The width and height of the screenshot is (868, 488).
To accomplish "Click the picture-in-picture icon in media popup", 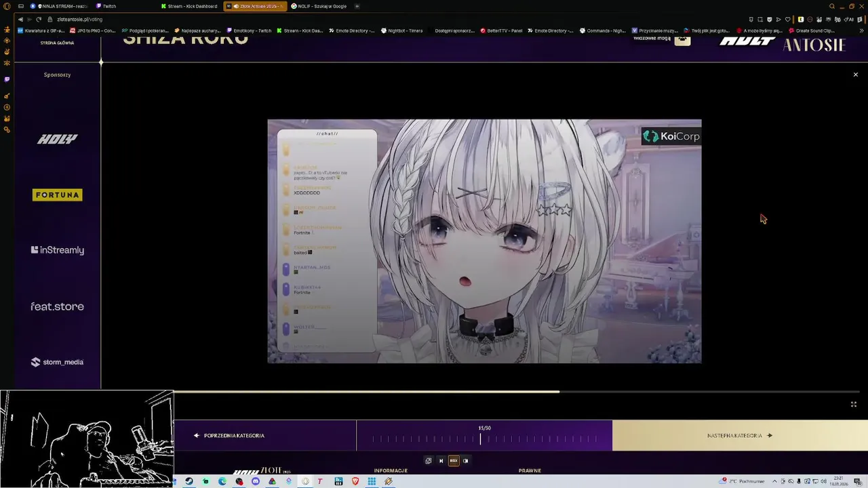I will tap(429, 461).
